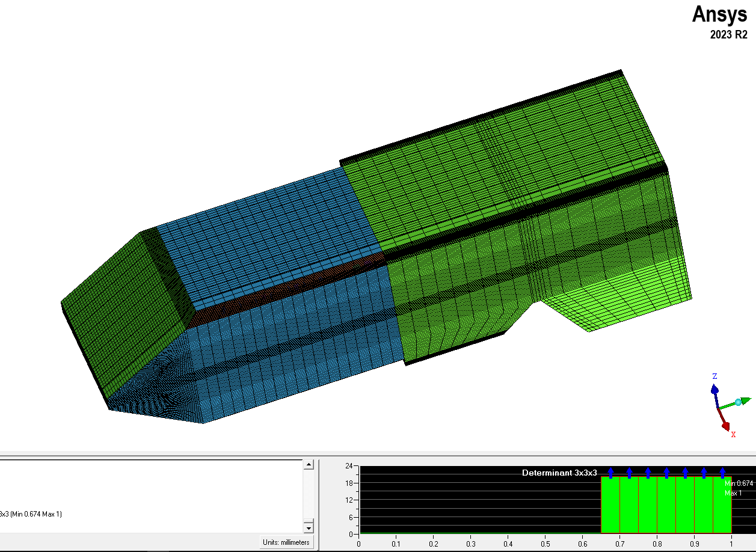Viewport: 756px width, 552px height.
Task: Select the histogram bar between 0.7 and 0.75
Action: point(629,505)
